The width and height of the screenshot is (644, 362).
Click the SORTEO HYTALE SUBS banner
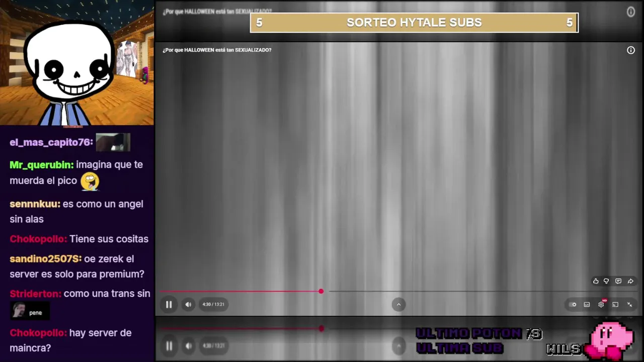tap(414, 23)
